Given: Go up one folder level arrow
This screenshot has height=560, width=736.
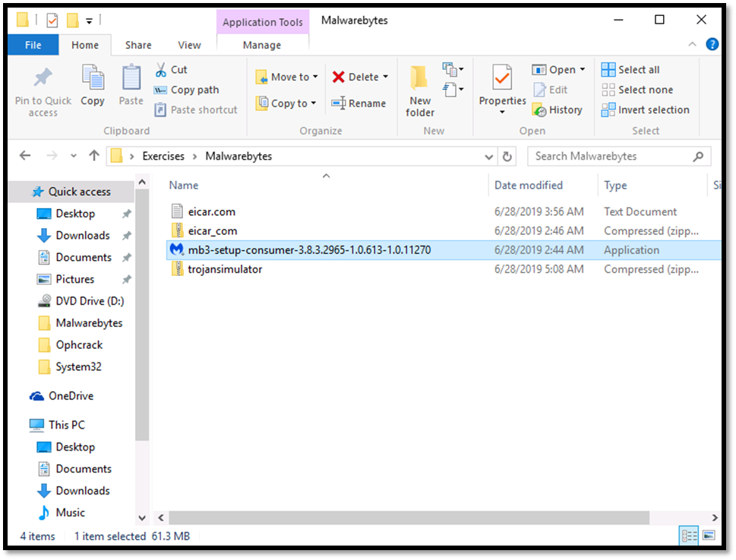Looking at the screenshot, I should (x=94, y=156).
